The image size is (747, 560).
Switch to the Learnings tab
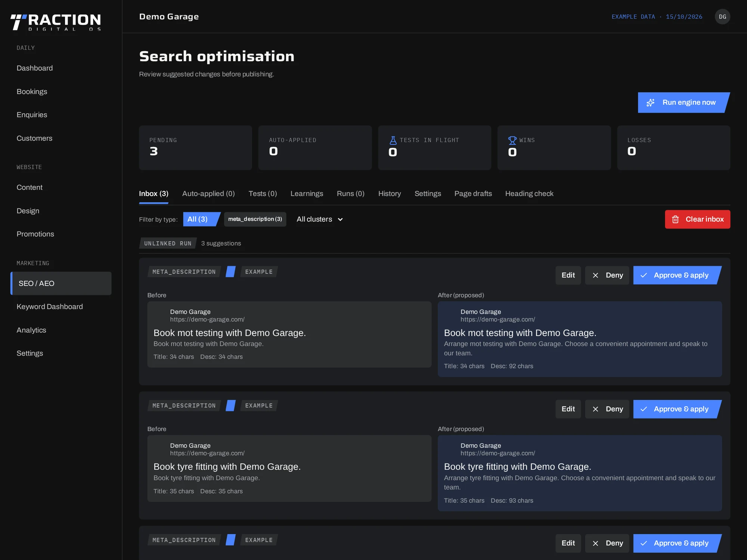click(x=307, y=194)
